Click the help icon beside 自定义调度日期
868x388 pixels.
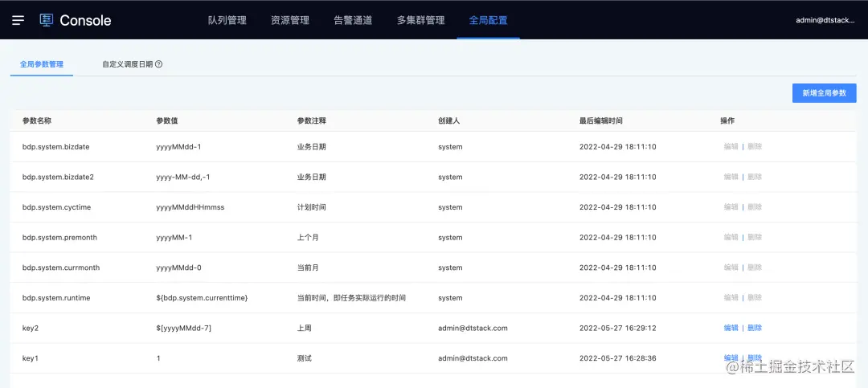point(159,64)
